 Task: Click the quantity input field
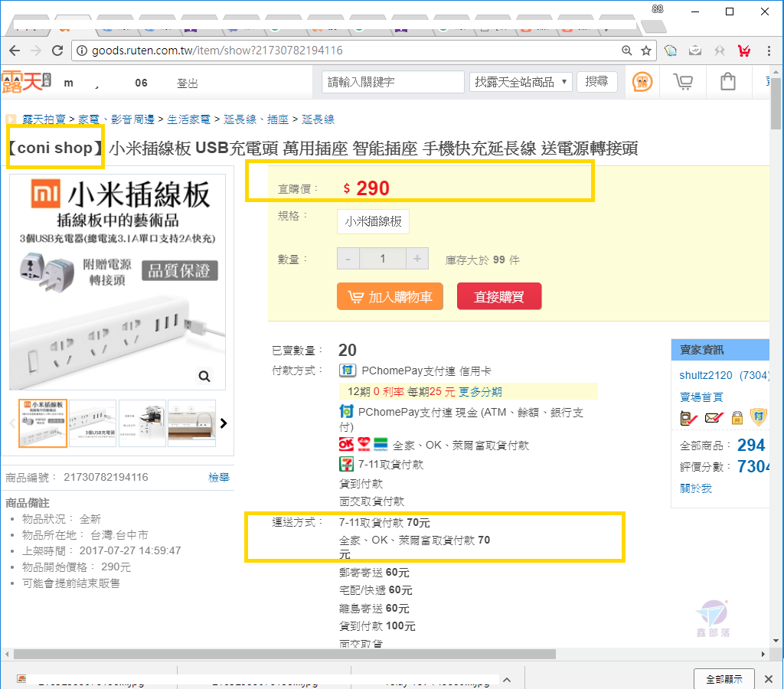(x=383, y=259)
